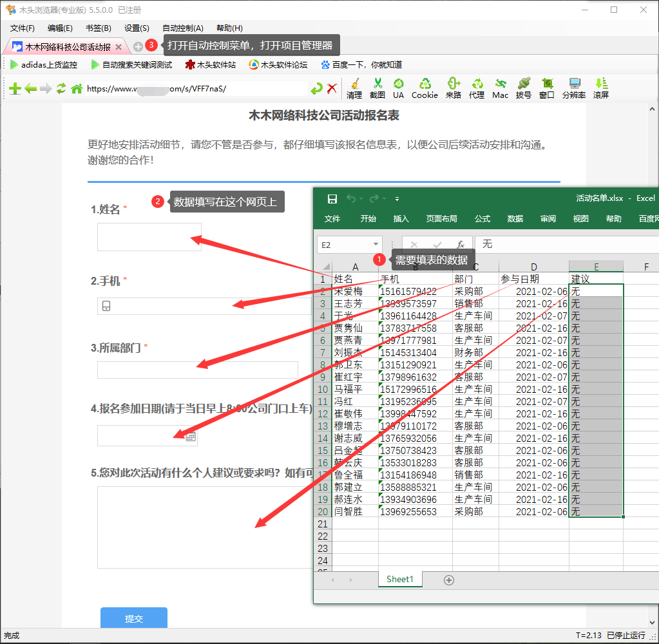Viewport: 659px width, 644px height.
Task: Open the UA user-agent tool icon
Action: tap(399, 88)
